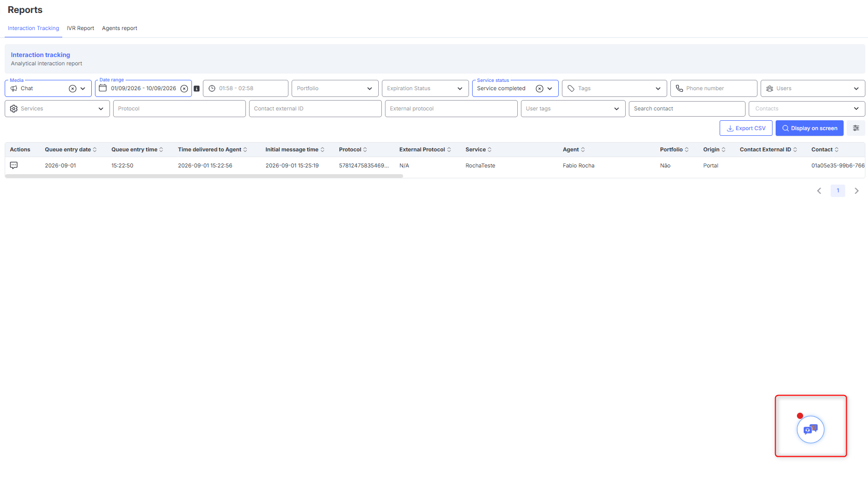
Task: Open the User tags dropdown
Action: coord(573,109)
